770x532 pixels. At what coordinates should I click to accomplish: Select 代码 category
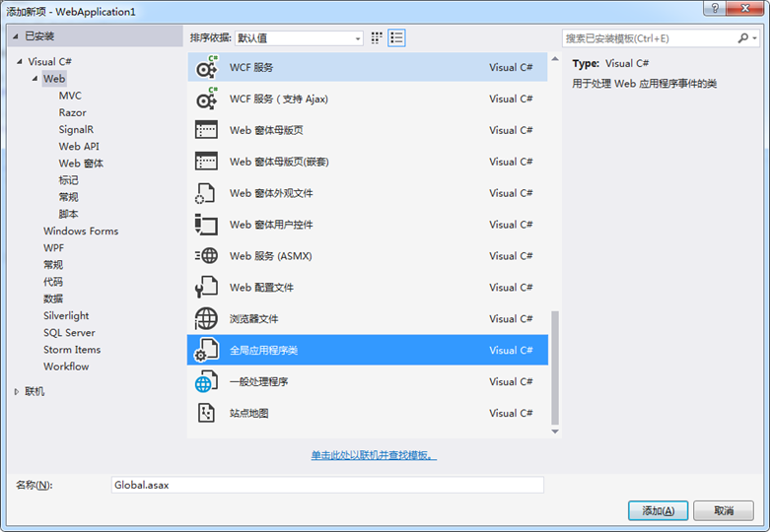point(53,282)
